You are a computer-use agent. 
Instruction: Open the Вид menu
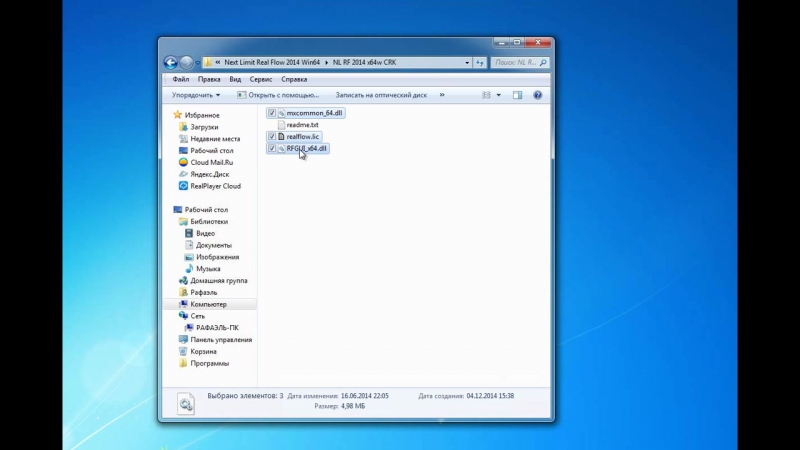pos(235,80)
